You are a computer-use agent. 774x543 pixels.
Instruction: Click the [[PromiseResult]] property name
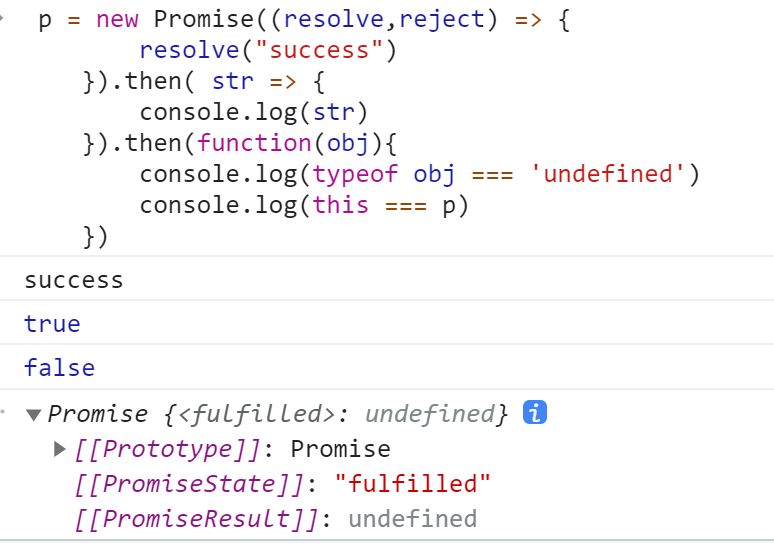click(x=196, y=519)
